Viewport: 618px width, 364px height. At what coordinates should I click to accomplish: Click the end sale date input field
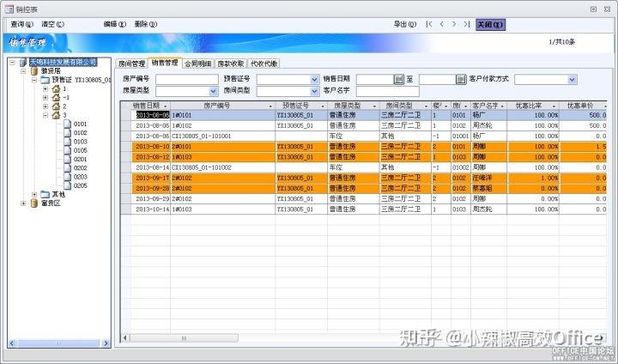coord(438,79)
